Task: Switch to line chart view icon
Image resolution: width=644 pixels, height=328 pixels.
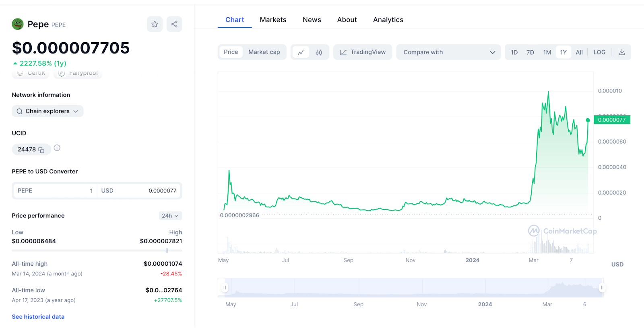Action: click(301, 52)
